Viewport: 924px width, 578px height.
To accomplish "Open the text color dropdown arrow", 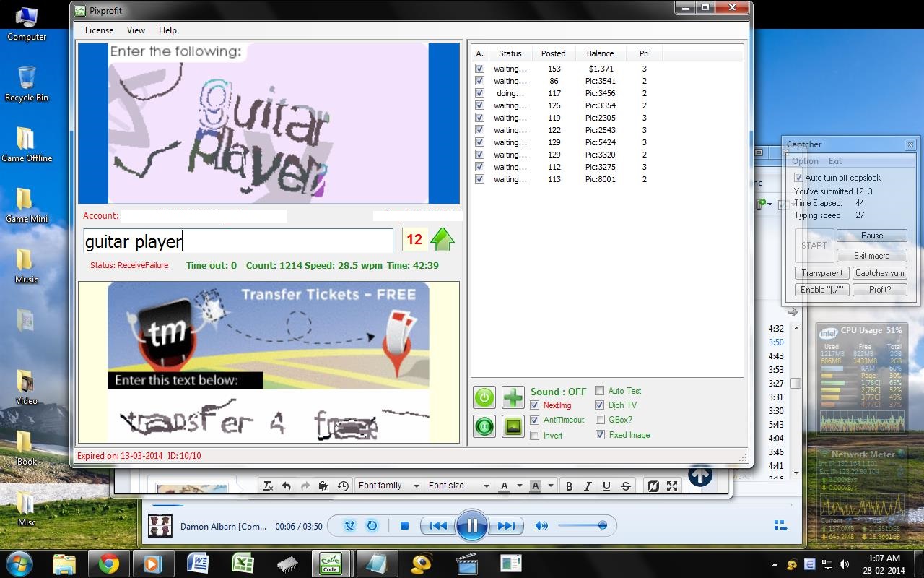I will pyautogui.click(x=519, y=486).
